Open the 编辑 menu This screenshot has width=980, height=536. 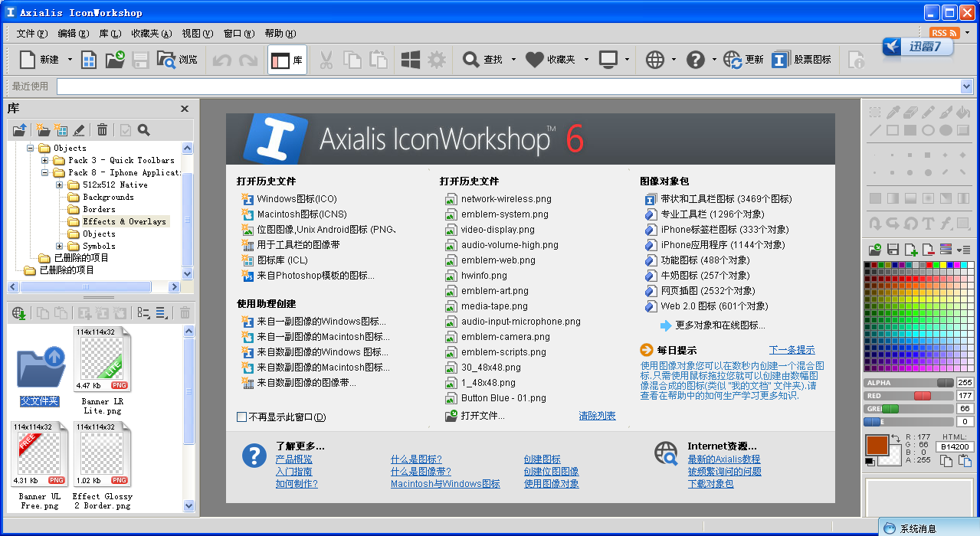pos(74,34)
